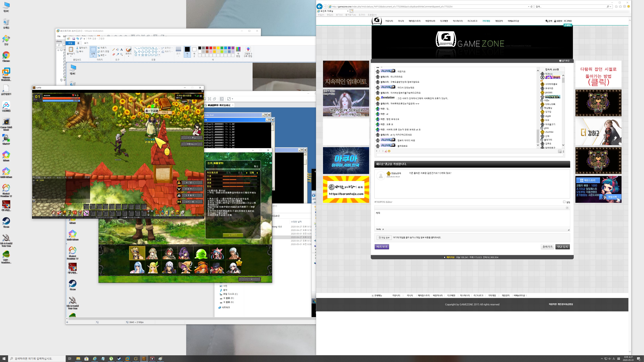Select the 困難 difficulty option
644x362 pixels.
point(252,173)
